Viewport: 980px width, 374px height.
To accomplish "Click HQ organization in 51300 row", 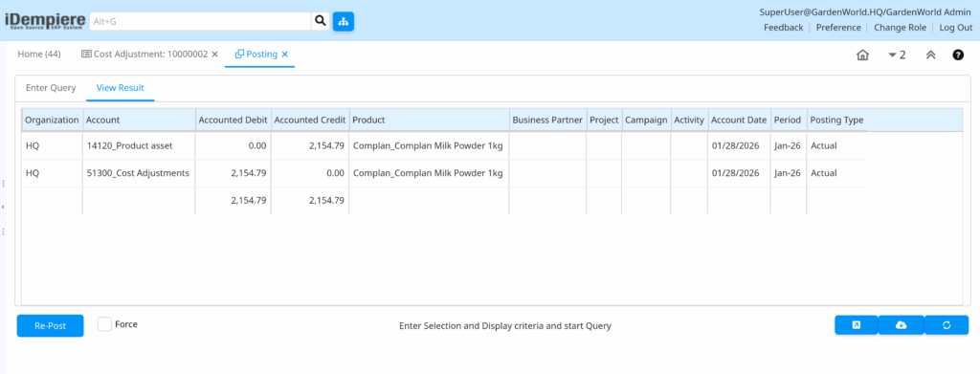I will pyautogui.click(x=32, y=173).
